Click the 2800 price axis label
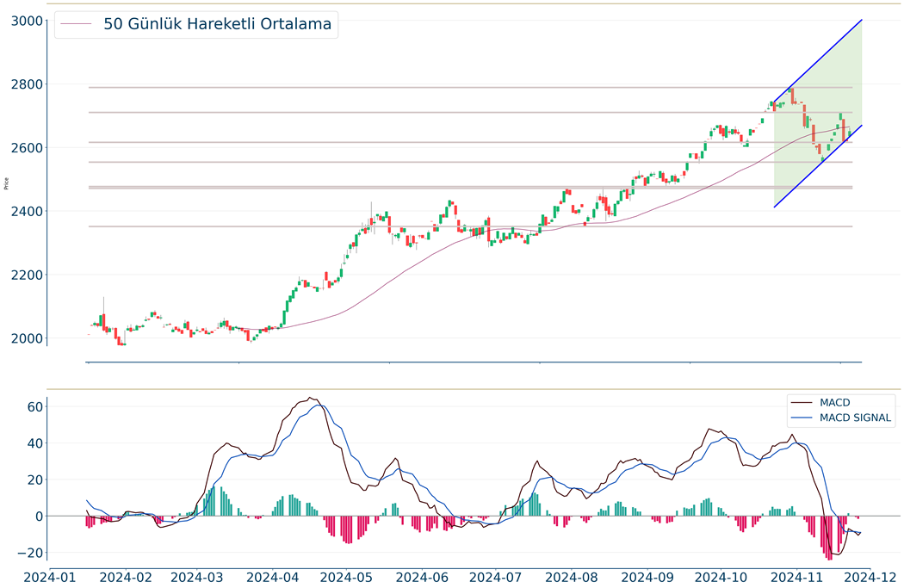Image resolution: width=904 pixels, height=588 pixels. (27, 84)
